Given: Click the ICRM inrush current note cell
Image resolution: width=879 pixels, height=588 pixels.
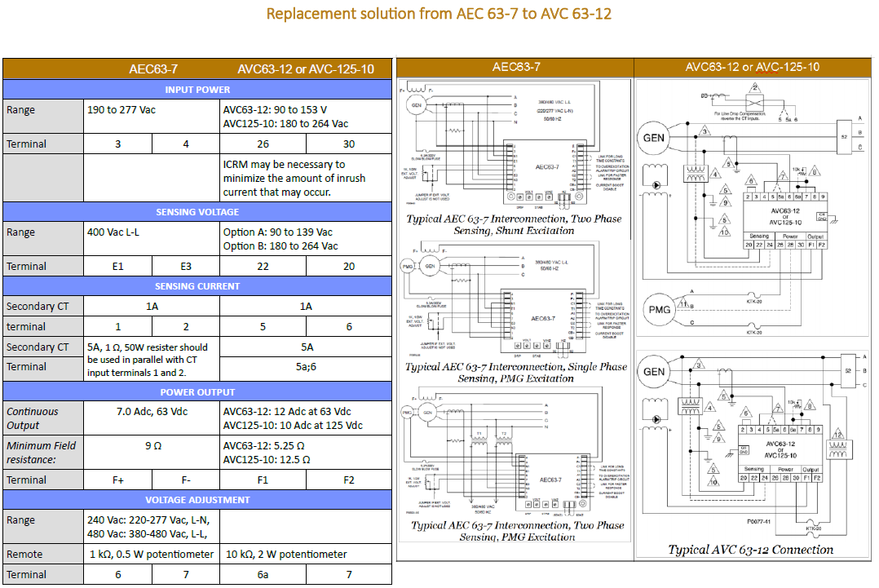Looking at the screenshot, I should [305, 178].
